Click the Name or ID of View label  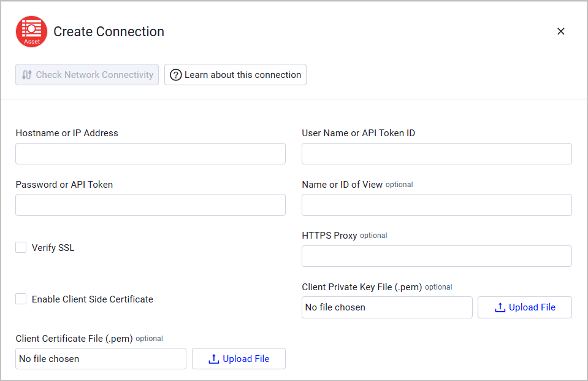pyautogui.click(x=342, y=184)
